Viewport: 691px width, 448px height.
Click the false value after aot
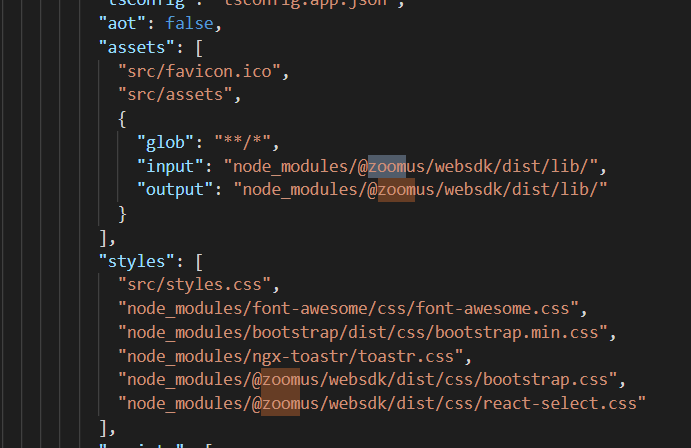pyautogui.click(x=189, y=23)
